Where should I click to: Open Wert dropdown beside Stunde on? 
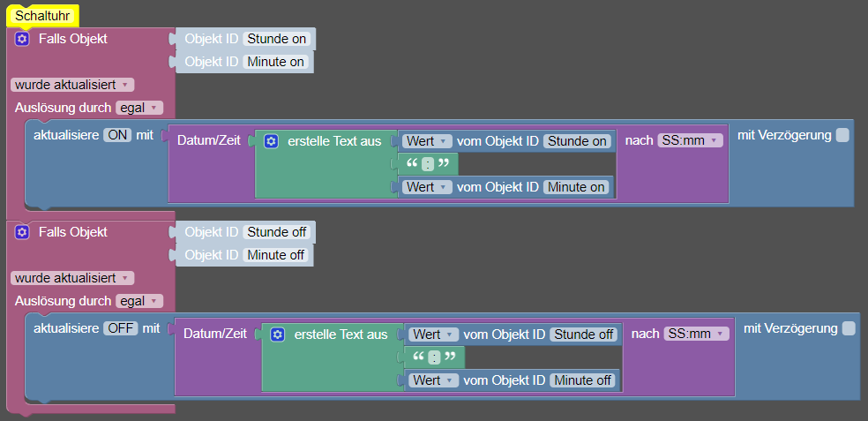428,140
